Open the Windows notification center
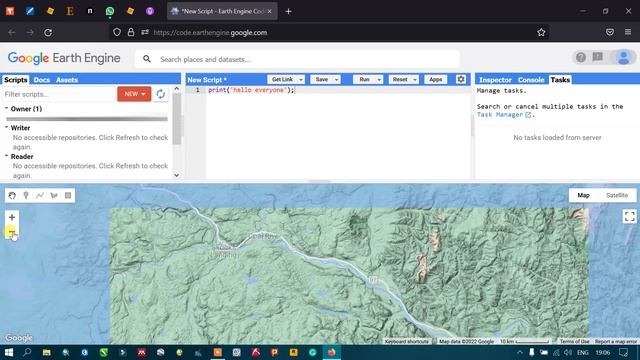This screenshot has width=640, height=360. pos(623,352)
